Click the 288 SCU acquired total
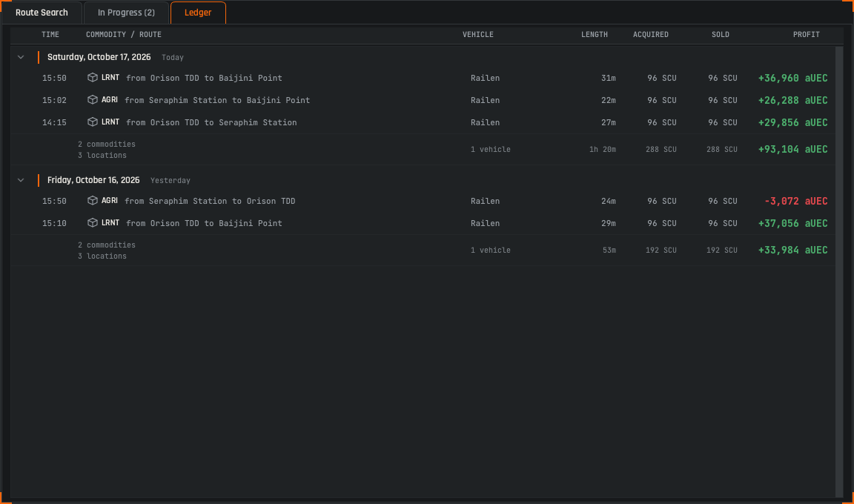The image size is (854, 504). tap(661, 149)
